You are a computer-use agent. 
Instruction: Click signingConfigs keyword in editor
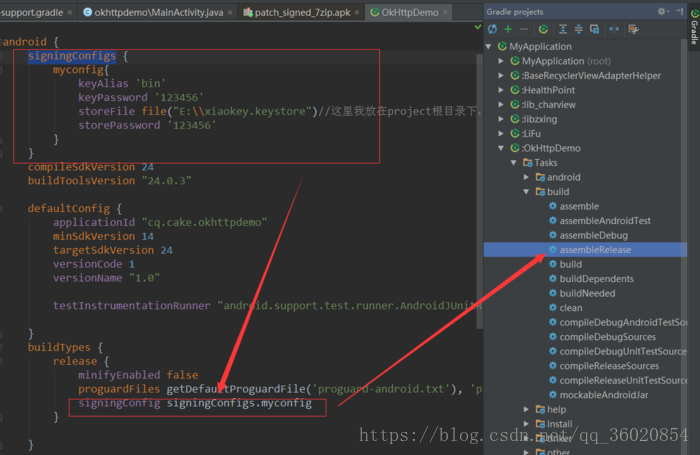pos(72,56)
